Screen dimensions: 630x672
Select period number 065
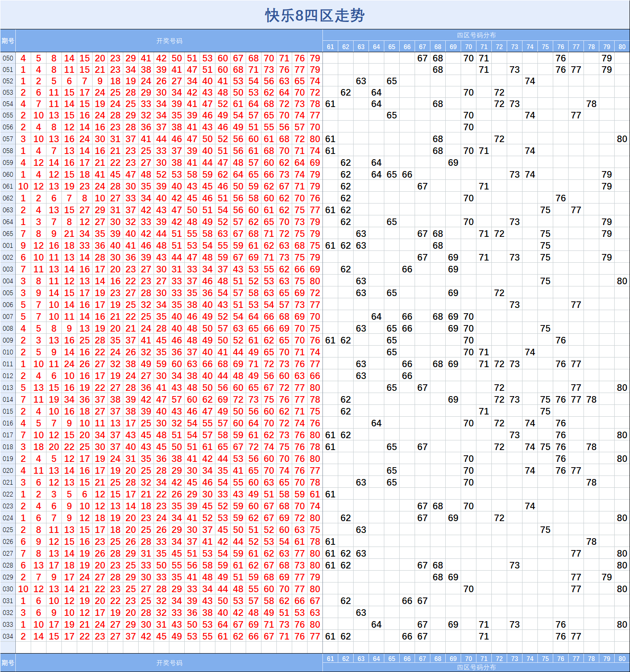click(x=8, y=234)
